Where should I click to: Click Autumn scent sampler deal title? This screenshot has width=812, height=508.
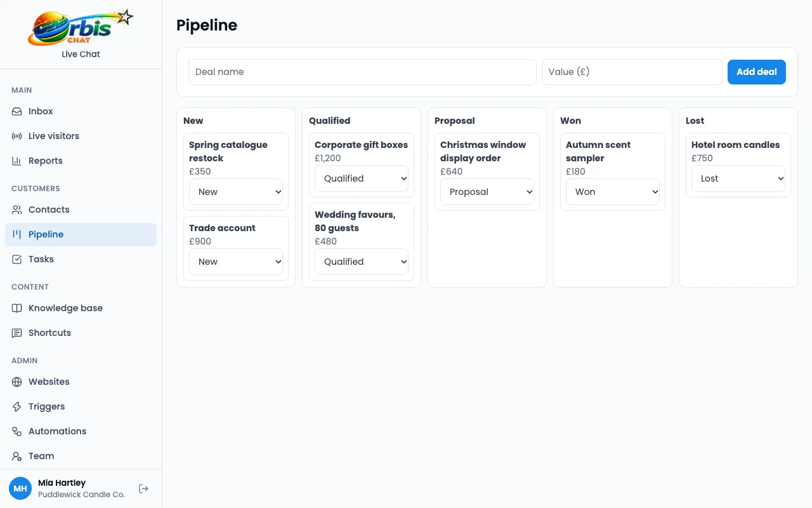[x=598, y=151]
